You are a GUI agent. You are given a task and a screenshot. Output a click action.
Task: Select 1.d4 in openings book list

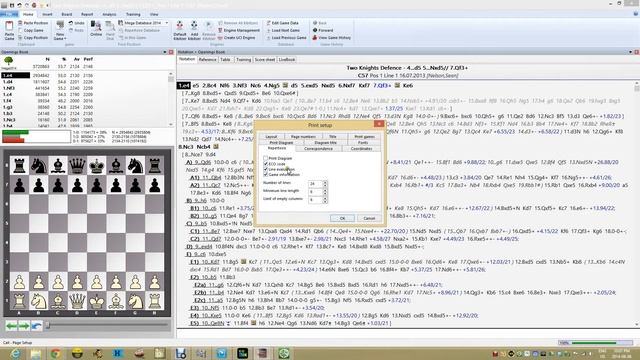[16, 82]
